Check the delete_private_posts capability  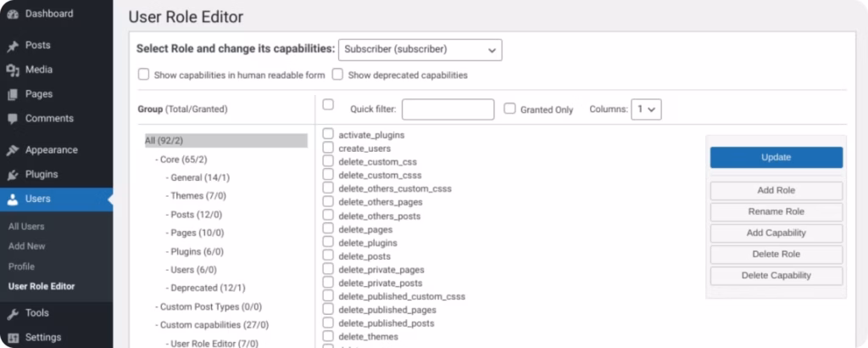click(x=328, y=282)
